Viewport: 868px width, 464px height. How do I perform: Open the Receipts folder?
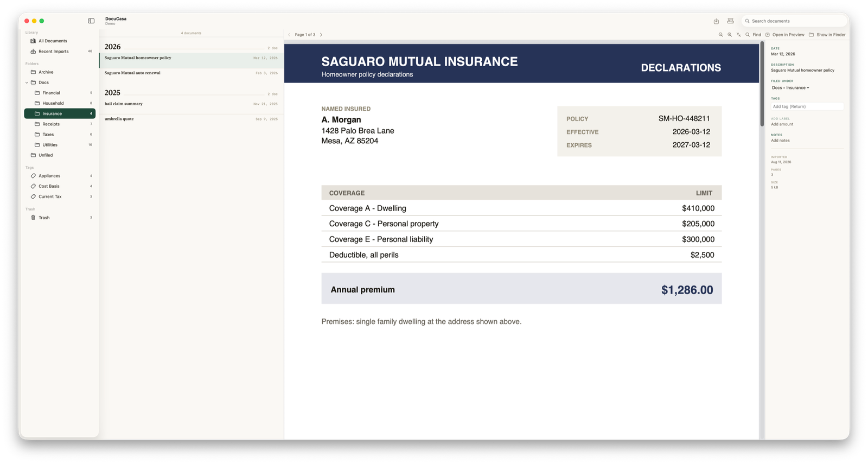60,124
